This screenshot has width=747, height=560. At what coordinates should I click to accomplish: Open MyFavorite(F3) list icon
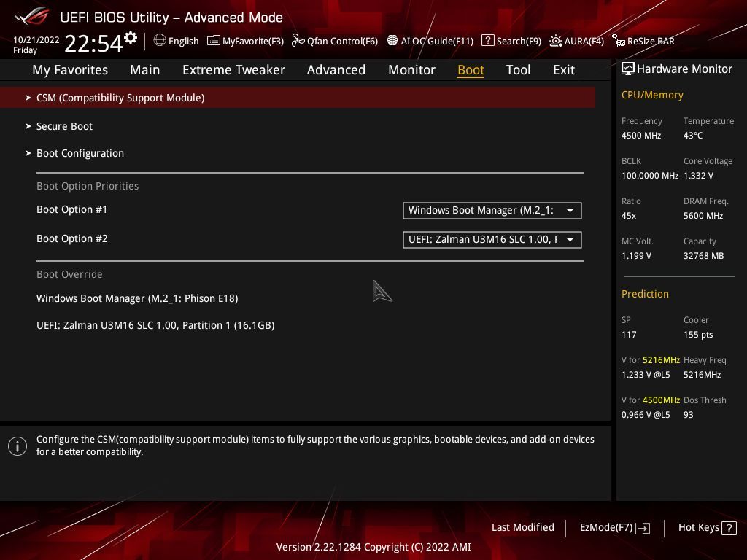[214, 41]
